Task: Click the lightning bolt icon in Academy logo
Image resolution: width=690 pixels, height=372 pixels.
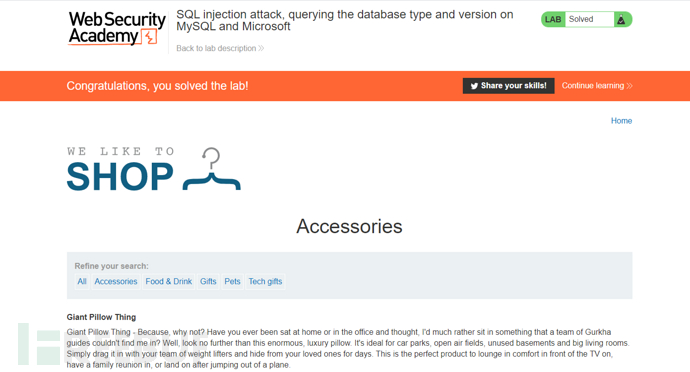Action: click(x=150, y=37)
